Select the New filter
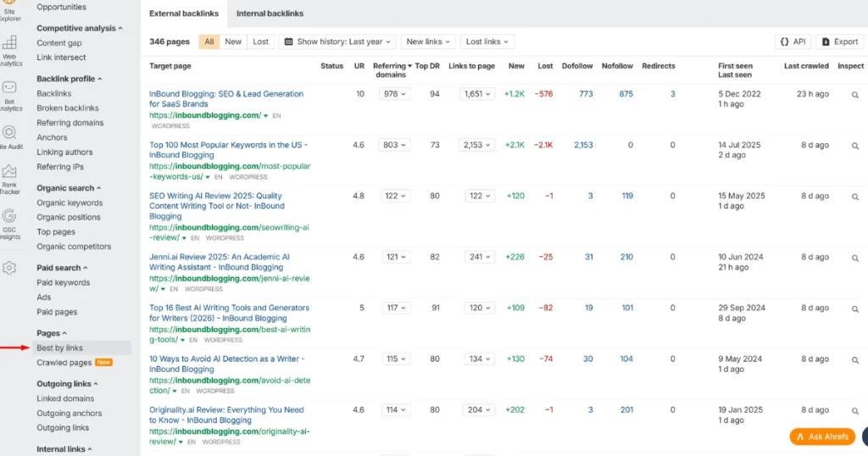 (x=233, y=42)
